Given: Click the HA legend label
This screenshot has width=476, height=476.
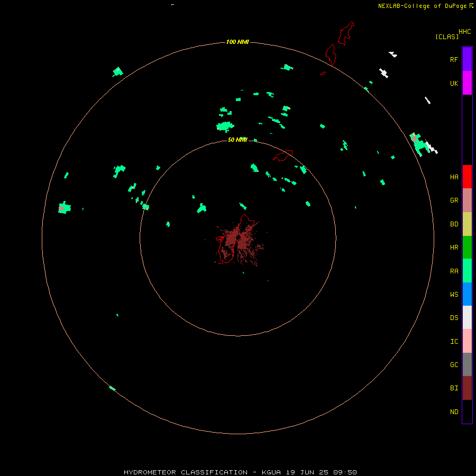Looking at the screenshot, I should (454, 177).
